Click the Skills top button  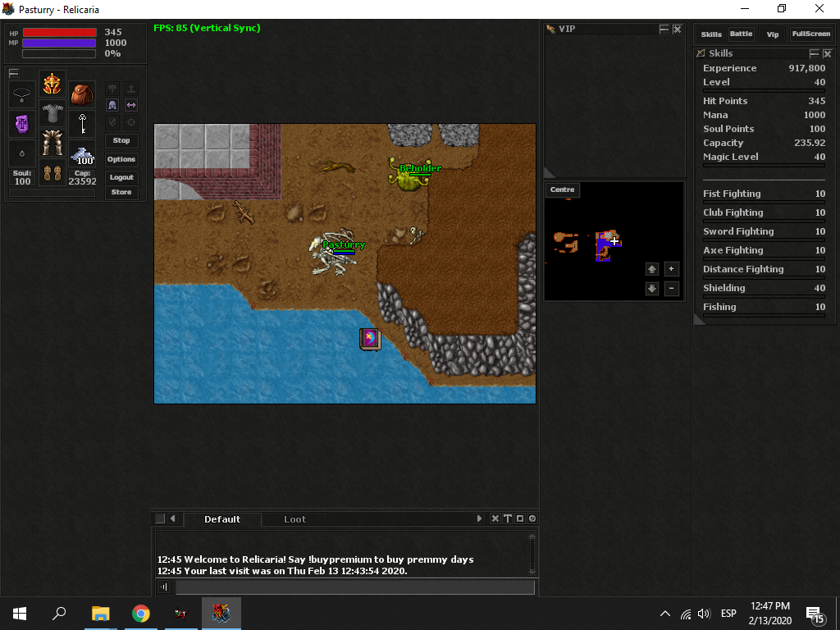711,34
